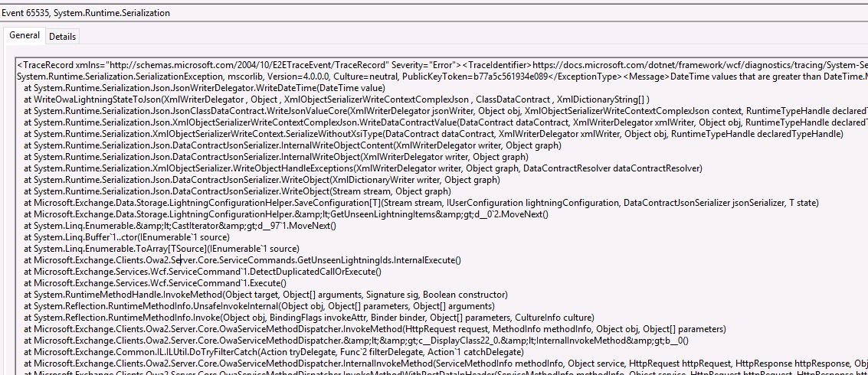Select the TraceRecord xmlns line
Screen dimensions: 868x375
pyautogui.click(x=442, y=65)
